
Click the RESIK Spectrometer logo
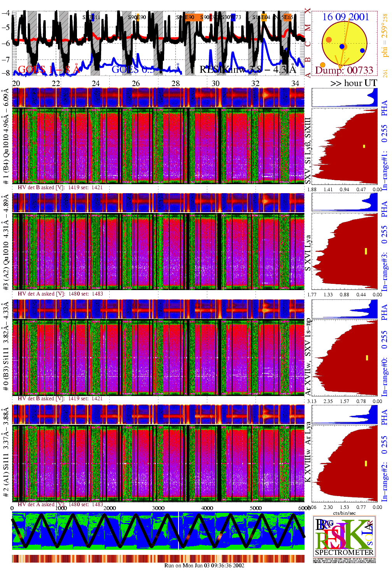[344, 536]
